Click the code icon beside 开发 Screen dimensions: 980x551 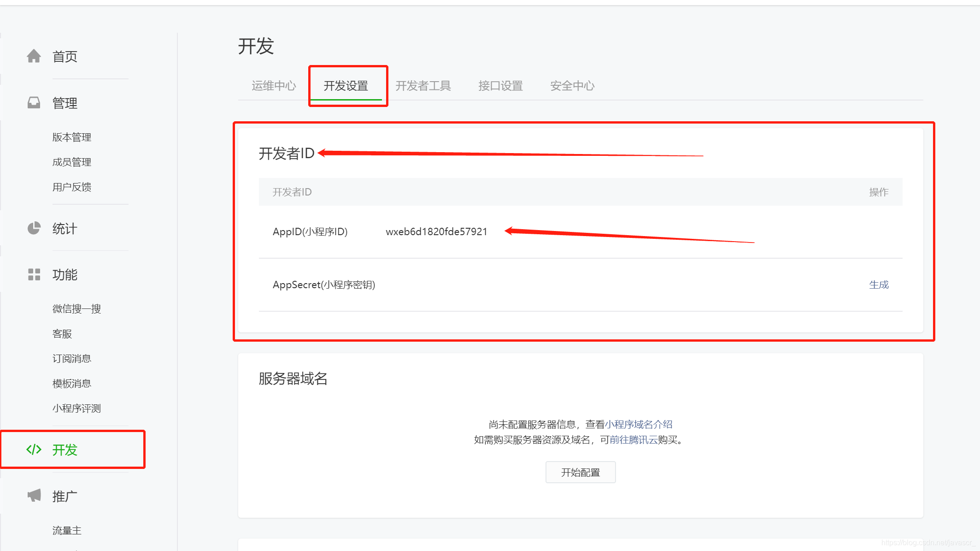click(34, 450)
